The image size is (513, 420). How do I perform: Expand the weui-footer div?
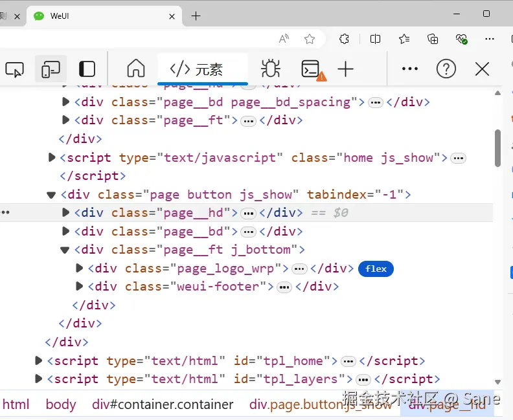(79, 286)
